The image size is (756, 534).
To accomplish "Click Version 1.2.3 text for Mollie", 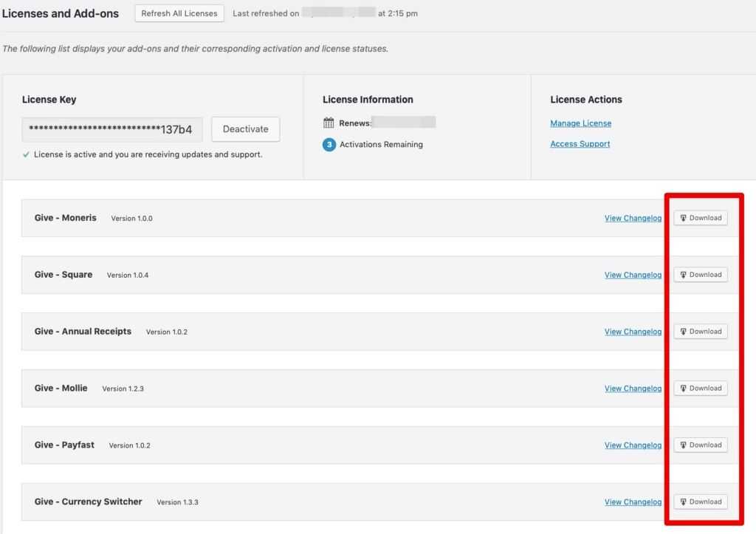I will point(123,388).
